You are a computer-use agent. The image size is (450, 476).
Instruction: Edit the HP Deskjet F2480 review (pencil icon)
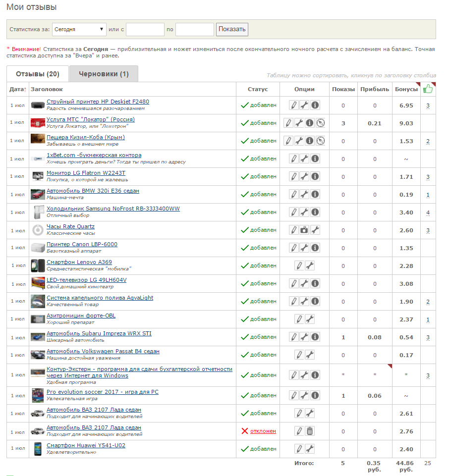tap(293, 105)
